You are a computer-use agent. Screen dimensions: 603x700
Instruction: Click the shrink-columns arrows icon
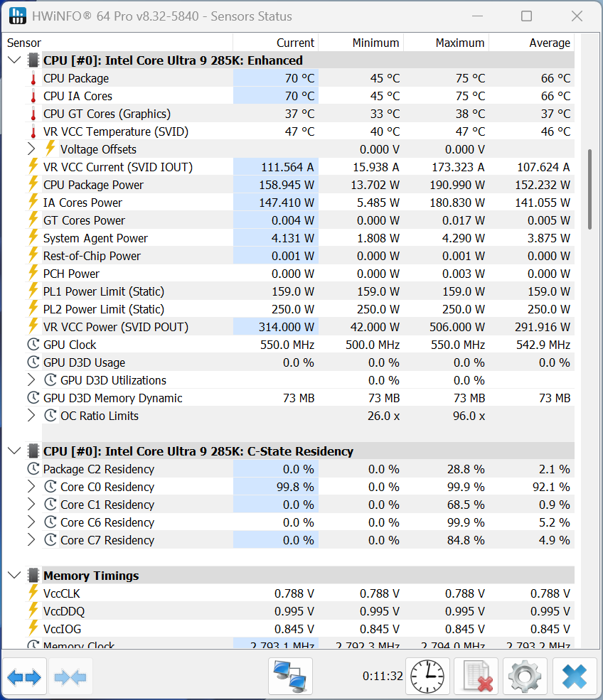pos(70,676)
